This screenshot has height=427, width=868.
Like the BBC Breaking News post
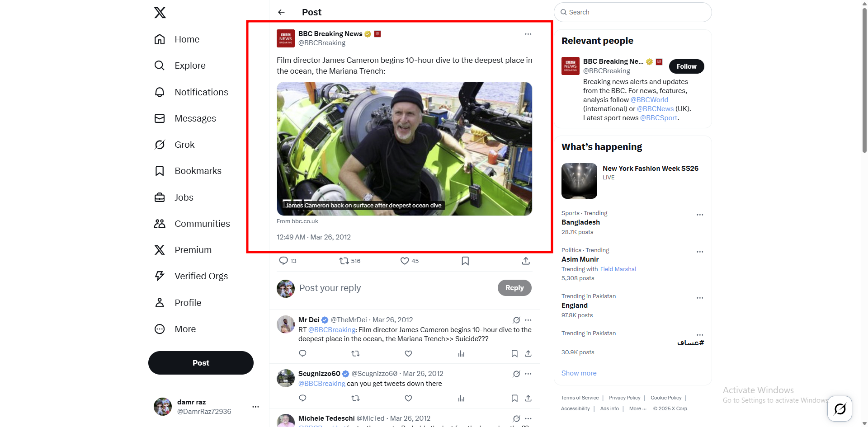pyautogui.click(x=405, y=261)
